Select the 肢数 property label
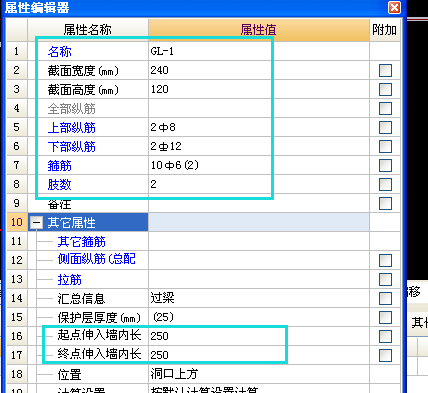 tap(59, 185)
